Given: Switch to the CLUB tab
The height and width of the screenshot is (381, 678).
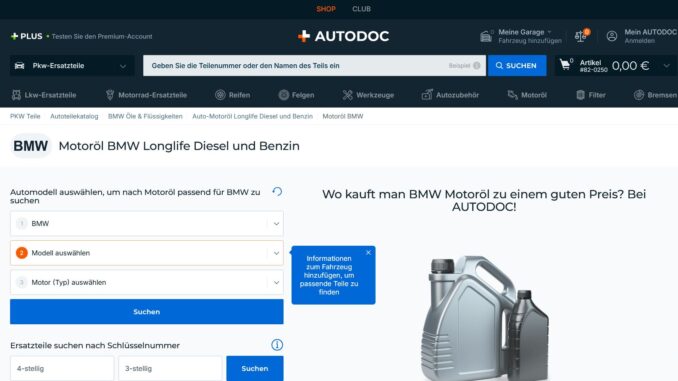Looking at the screenshot, I should pyautogui.click(x=361, y=9).
